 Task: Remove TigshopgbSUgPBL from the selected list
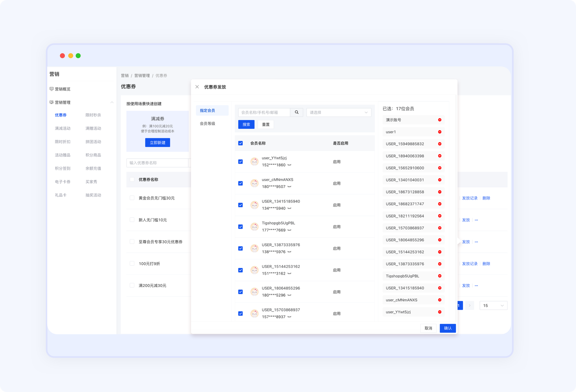pos(440,276)
